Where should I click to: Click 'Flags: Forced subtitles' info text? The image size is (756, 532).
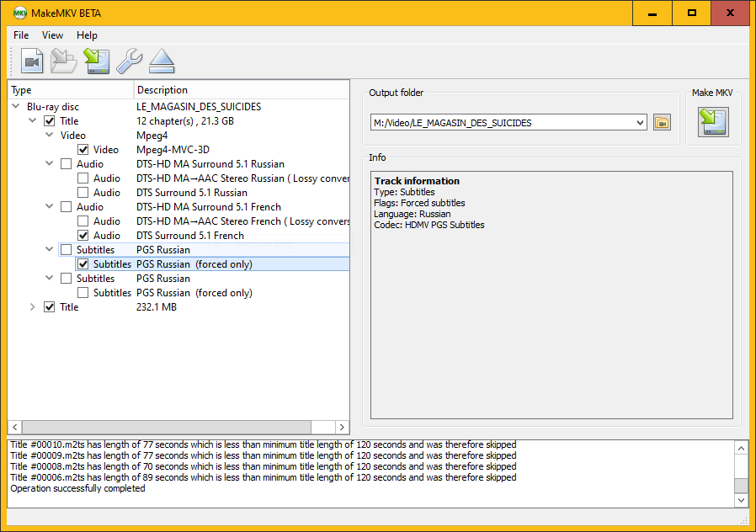click(x=419, y=203)
